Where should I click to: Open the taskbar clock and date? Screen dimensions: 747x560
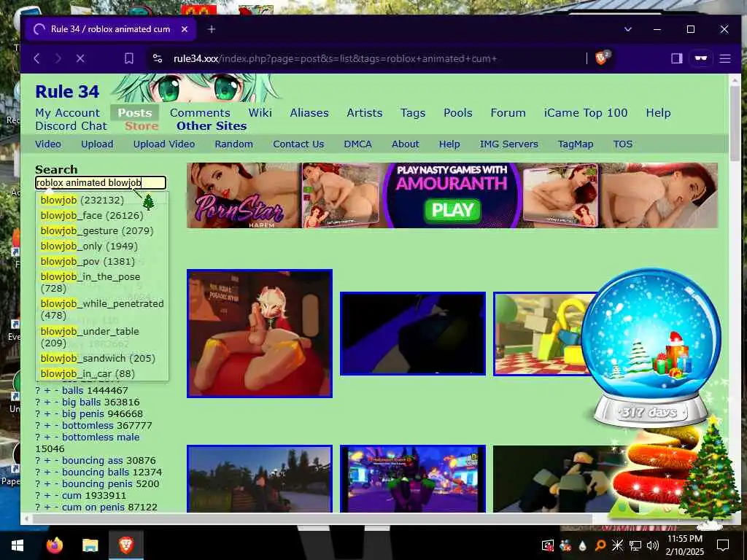tap(684, 545)
